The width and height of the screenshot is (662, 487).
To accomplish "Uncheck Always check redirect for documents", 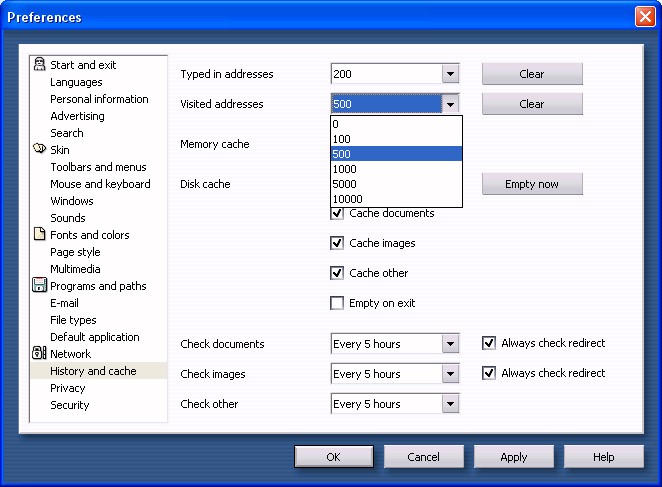I will click(489, 343).
